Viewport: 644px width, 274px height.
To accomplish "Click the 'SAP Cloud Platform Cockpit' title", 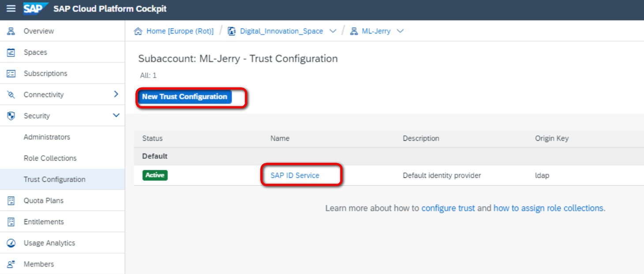I will [110, 9].
